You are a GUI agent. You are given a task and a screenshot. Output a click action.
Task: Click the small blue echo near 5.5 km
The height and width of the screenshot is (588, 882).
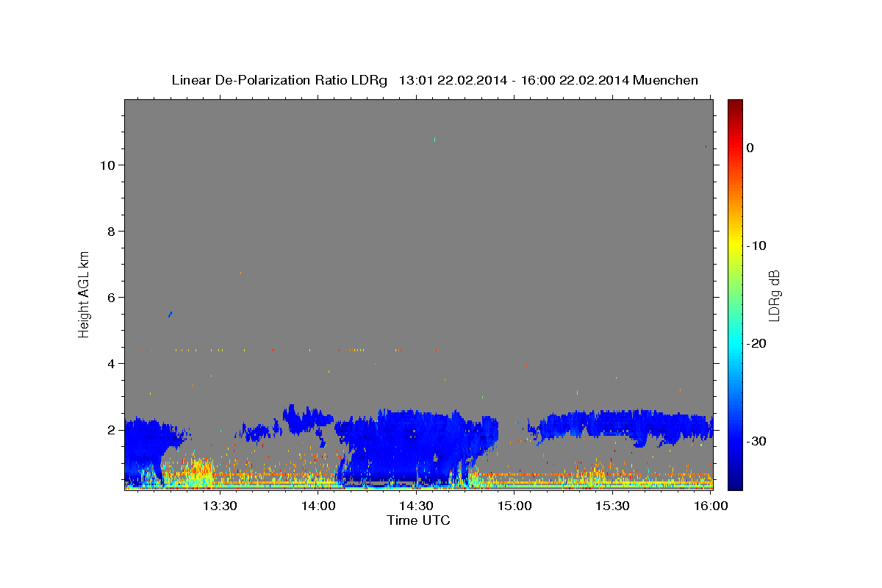[x=170, y=314]
